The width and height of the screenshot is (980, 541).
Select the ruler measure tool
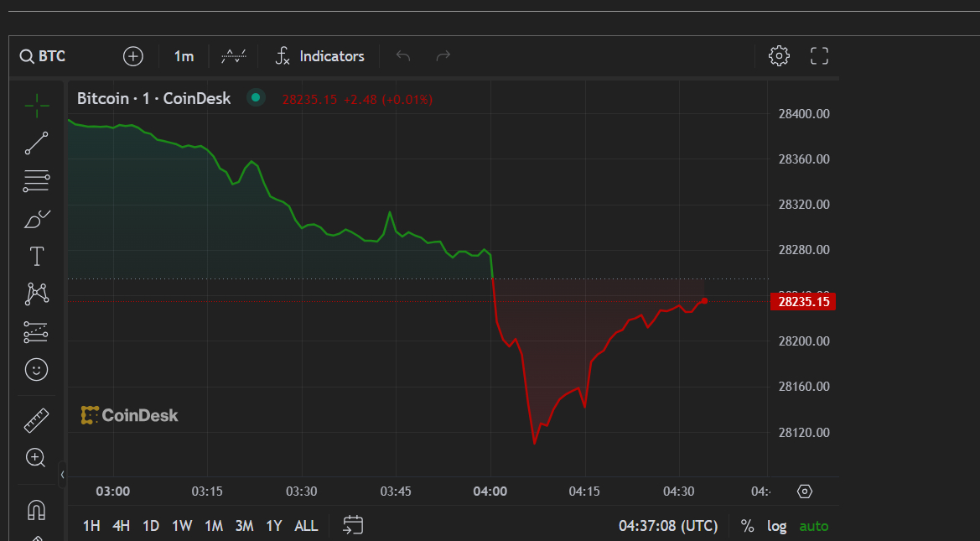(37, 420)
